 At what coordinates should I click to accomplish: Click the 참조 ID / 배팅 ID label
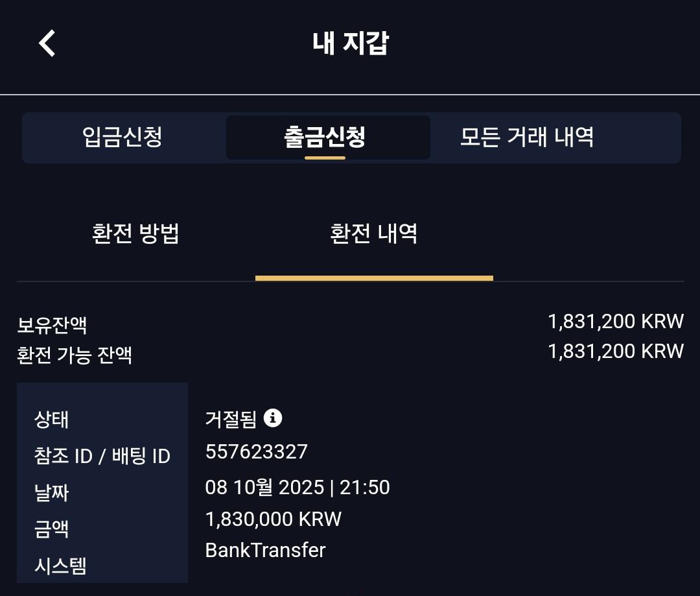pyautogui.click(x=102, y=457)
